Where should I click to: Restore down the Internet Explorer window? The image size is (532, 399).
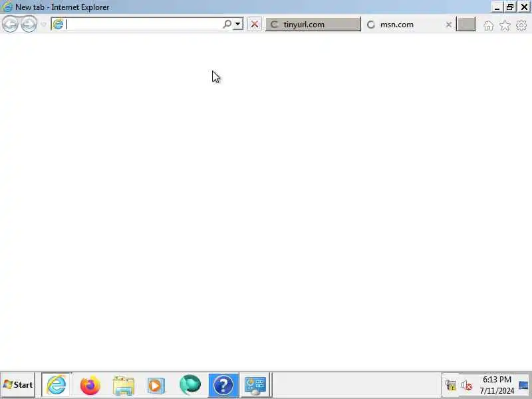click(x=510, y=7)
